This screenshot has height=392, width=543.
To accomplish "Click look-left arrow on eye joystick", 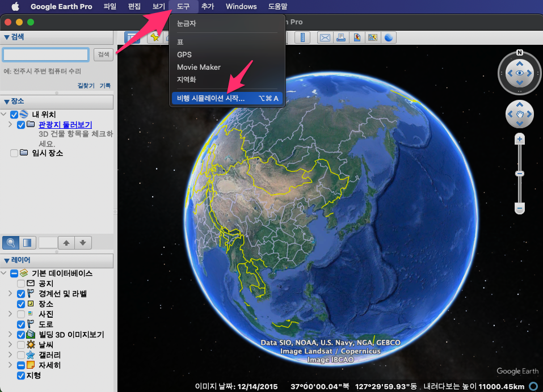I will click(x=510, y=73).
